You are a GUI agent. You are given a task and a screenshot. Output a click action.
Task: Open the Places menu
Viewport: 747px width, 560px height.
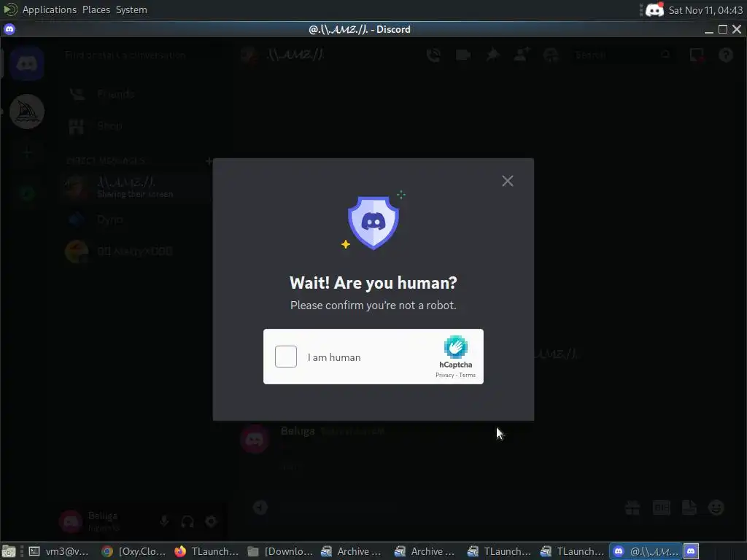(96, 9)
